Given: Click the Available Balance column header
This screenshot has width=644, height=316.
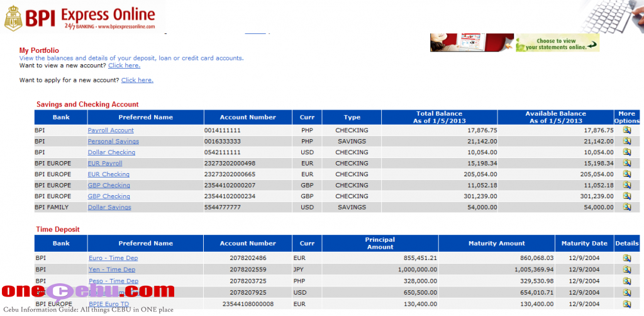Looking at the screenshot, I should coord(556,118).
